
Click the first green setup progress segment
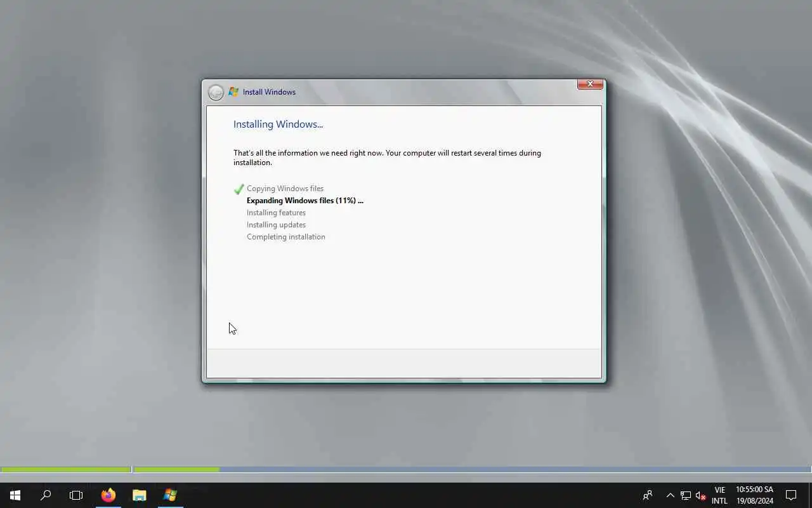[x=66, y=470]
